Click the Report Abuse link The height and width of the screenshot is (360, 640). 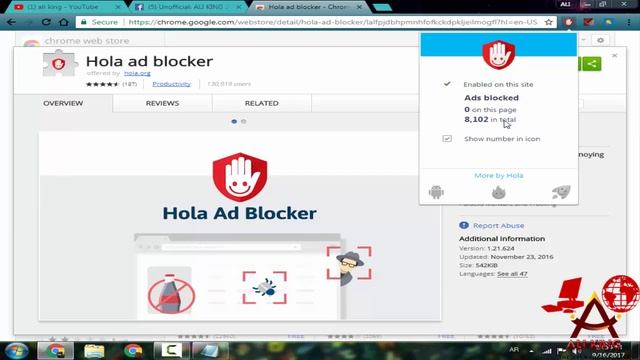[498, 225]
